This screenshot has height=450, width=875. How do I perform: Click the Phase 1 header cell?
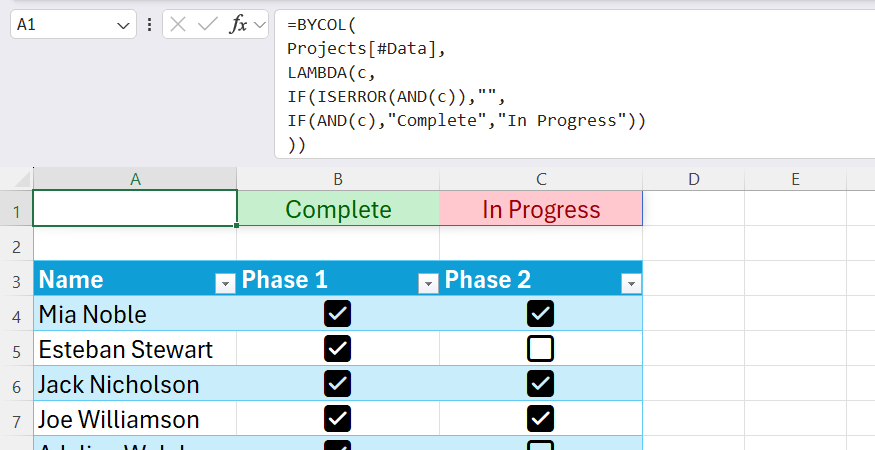click(x=338, y=278)
